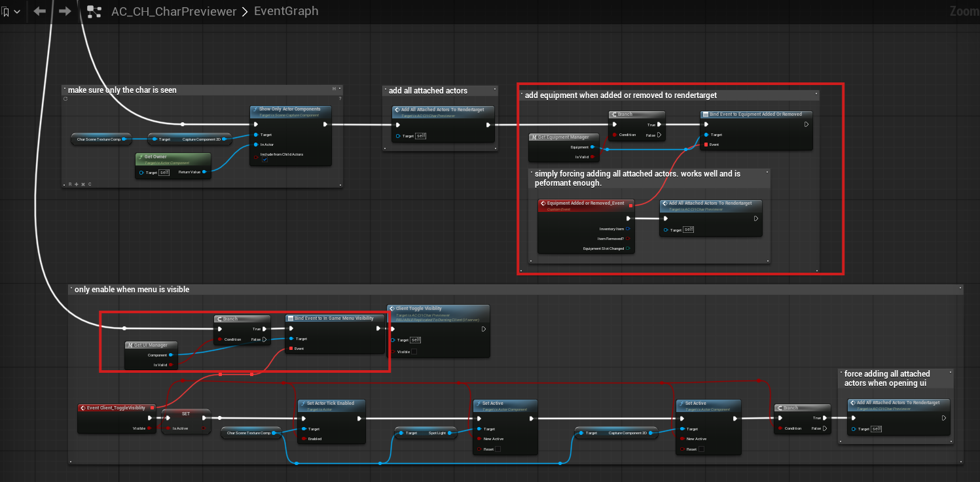This screenshot has height=482, width=980.
Task: Click the ? button on 'make sure only the char is seen' comment
Action: coord(340,99)
